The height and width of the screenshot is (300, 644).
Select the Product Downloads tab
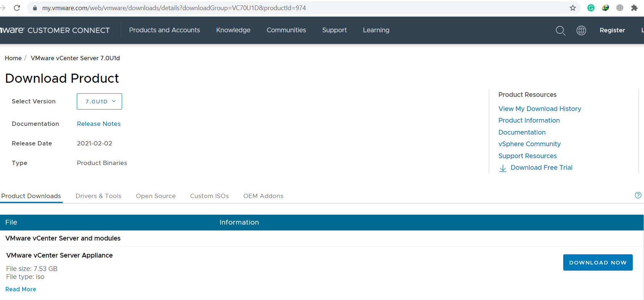click(31, 196)
